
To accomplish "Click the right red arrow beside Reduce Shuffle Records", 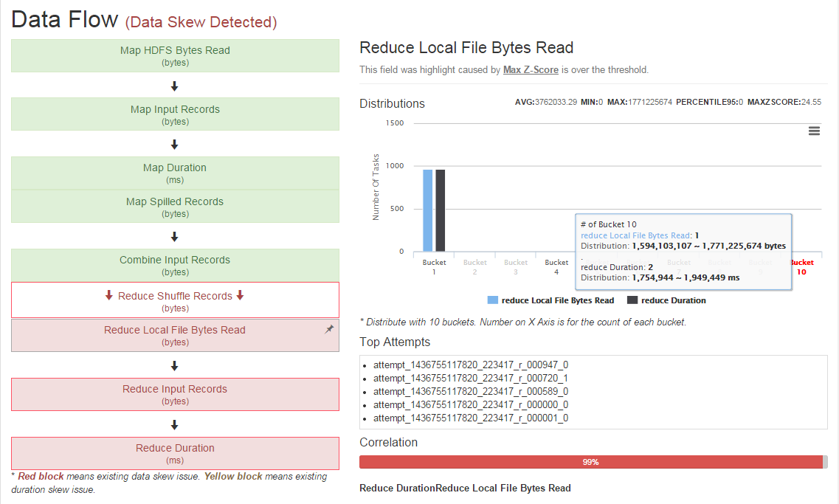I will pyautogui.click(x=240, y=296).
